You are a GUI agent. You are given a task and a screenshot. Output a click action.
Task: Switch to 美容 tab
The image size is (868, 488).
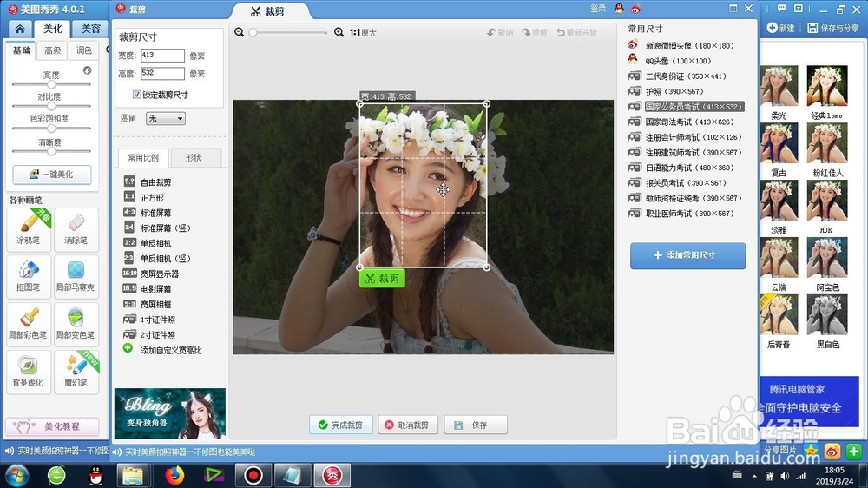tap(91, 29)
